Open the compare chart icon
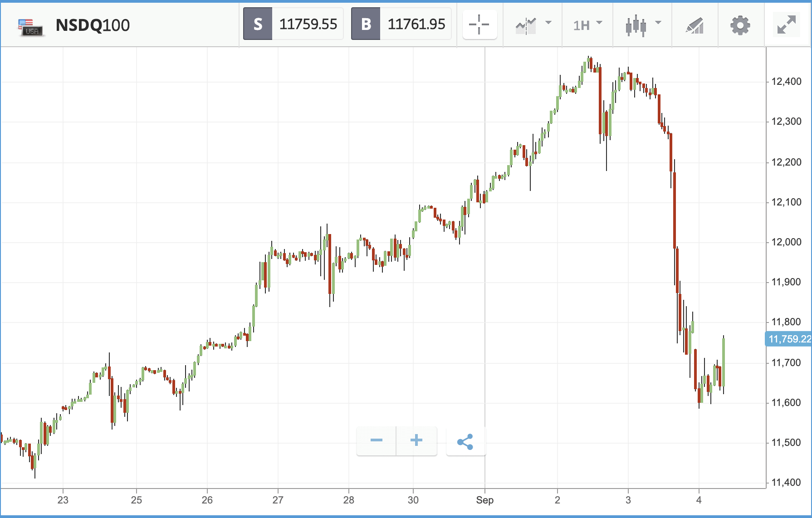The width and height of the screenshot is (812, 518). [526, 25]
